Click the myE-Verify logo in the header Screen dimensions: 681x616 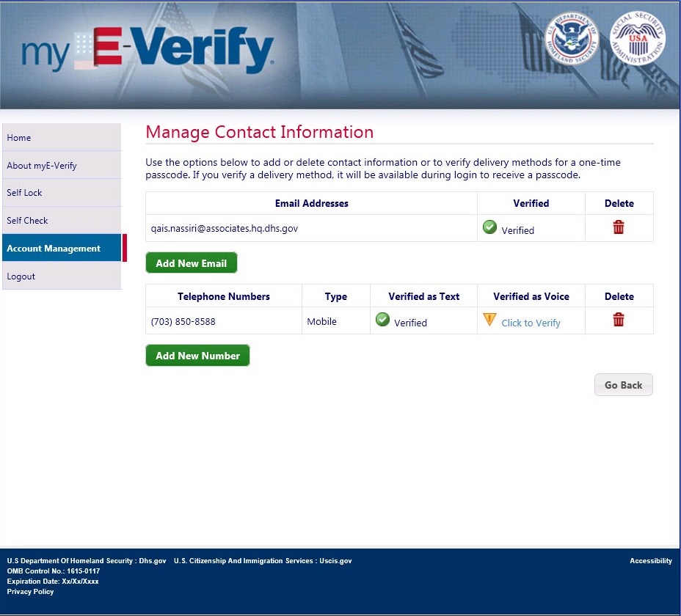pos(148,49)
